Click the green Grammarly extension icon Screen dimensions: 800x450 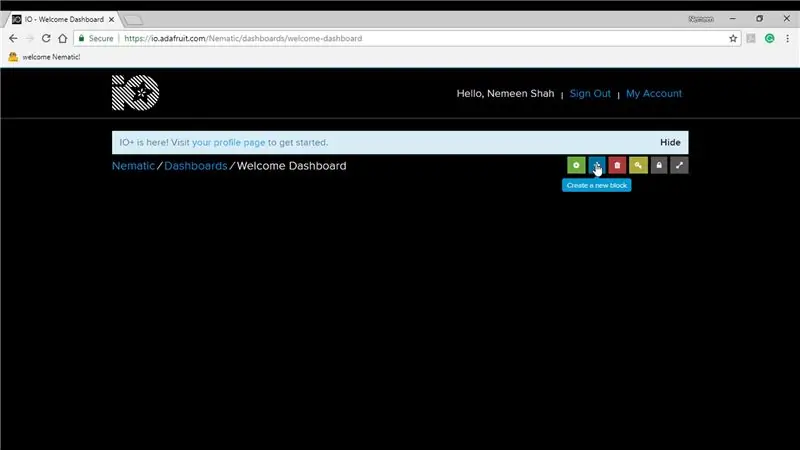click(769, 38)
